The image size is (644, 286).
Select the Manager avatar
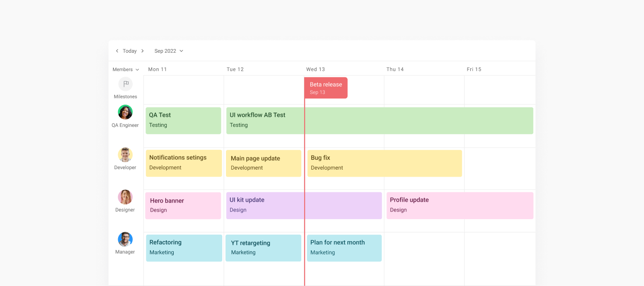(x=125, y=239)
